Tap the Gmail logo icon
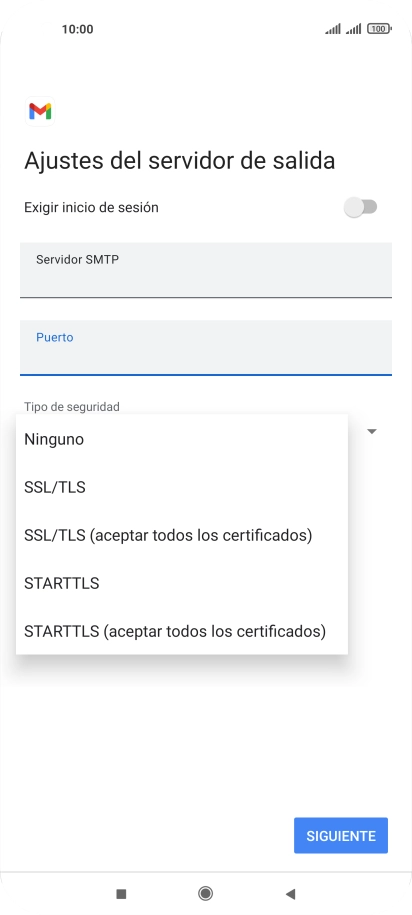Screen dimensions: 412x915 tap(40, 111)
